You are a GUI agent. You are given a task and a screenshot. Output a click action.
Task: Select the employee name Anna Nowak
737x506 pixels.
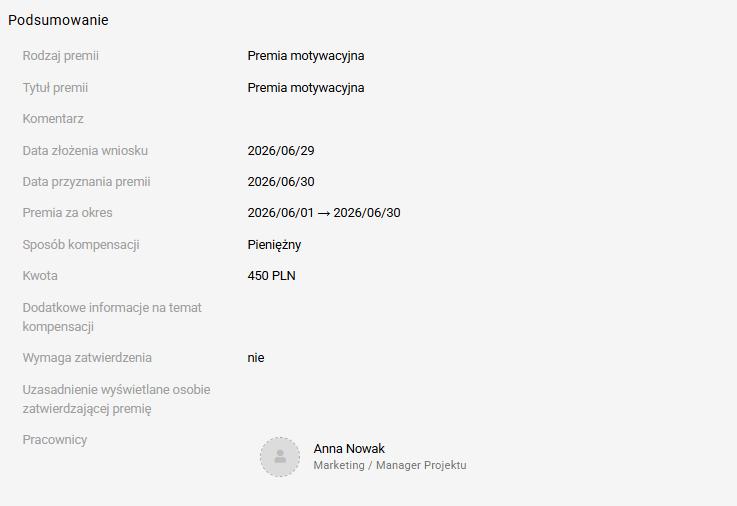pyautogui.click(x=349, y=449)
